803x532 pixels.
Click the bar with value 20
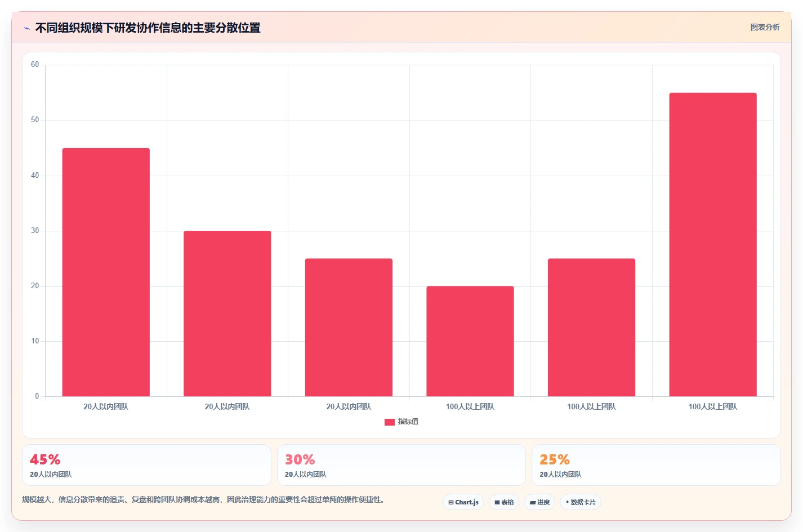(470, 341)
